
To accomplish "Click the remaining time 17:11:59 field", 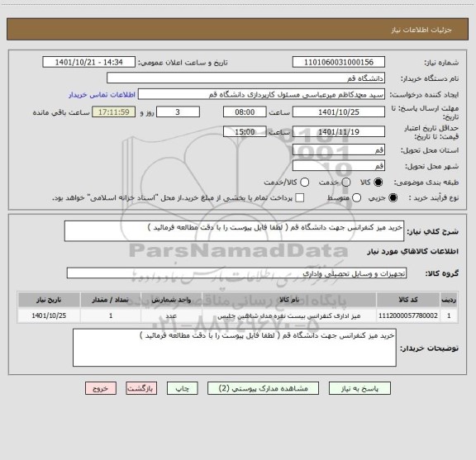I will point(114,112).
